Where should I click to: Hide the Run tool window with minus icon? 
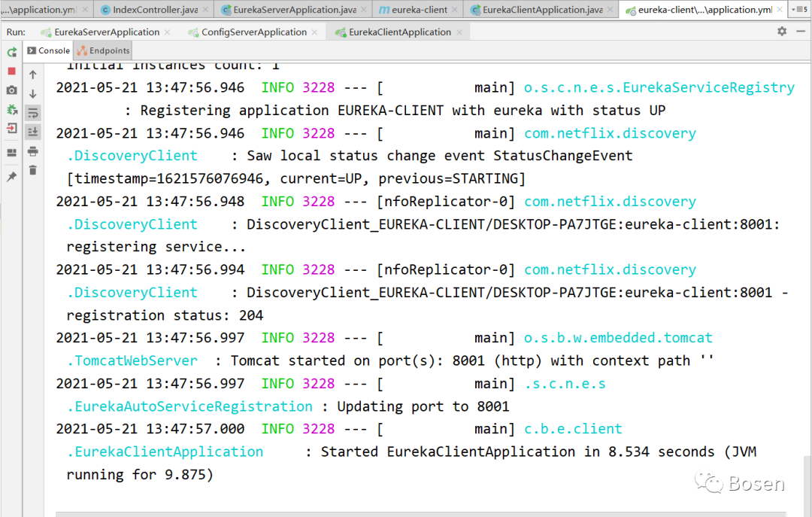click(x=801, y=32)
